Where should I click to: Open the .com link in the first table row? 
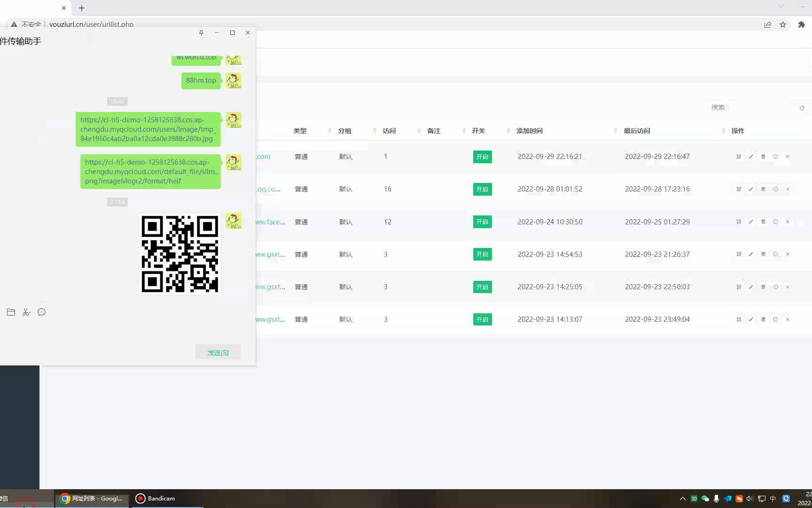[x=264, y=157]
